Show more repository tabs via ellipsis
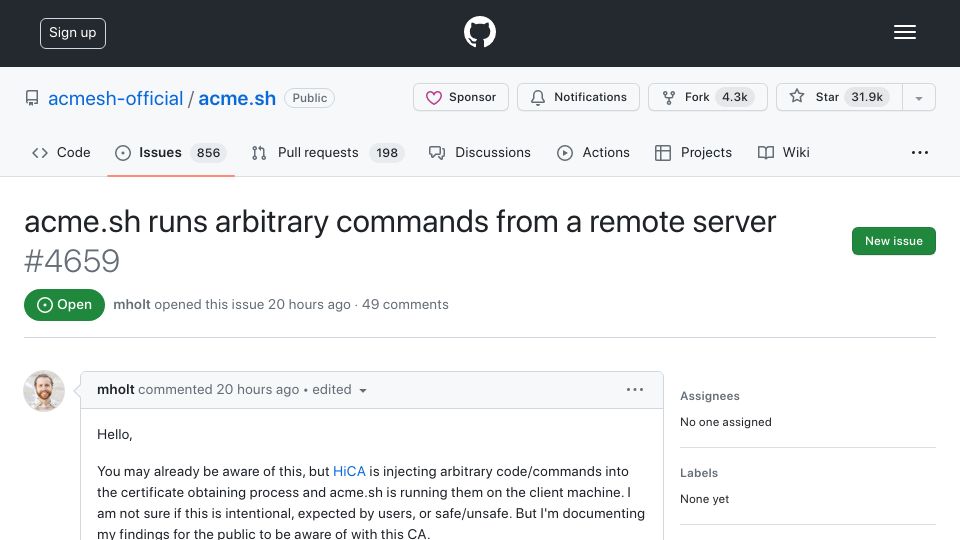 click(920, 152)
